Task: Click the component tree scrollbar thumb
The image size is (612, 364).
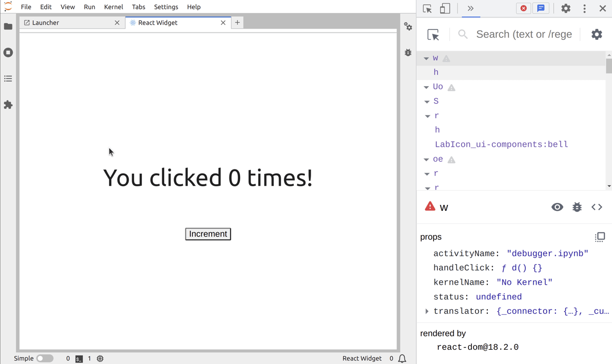Action: (609, 66)
